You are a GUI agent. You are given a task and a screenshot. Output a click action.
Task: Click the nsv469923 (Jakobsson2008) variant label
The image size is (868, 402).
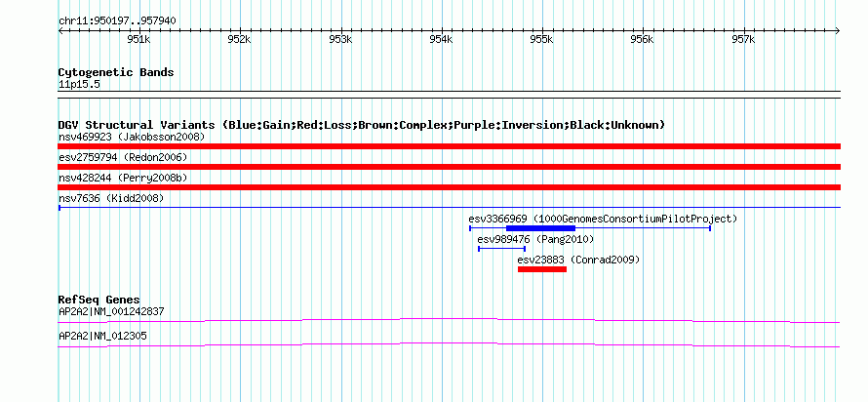pyautogui.click(x=132, y=137)
